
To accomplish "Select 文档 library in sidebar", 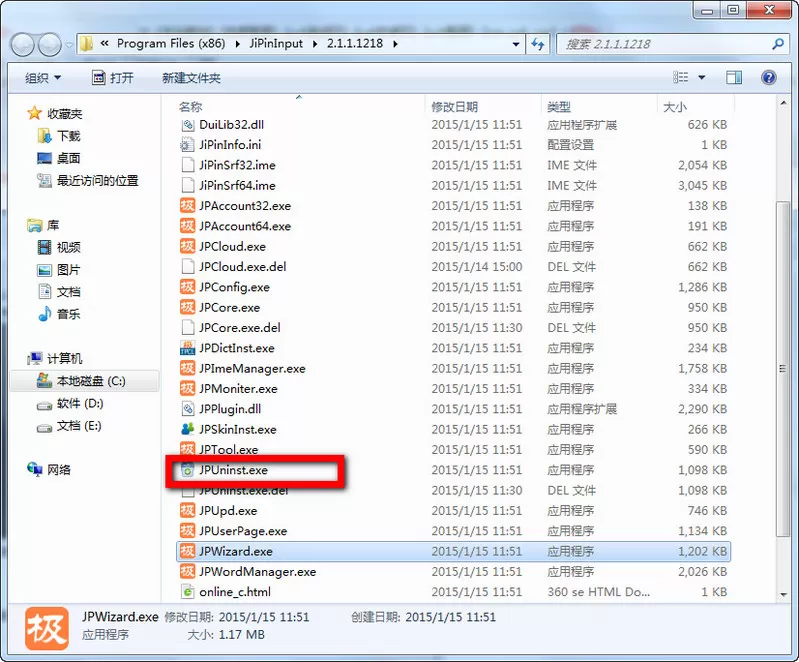I will (68, 292).
